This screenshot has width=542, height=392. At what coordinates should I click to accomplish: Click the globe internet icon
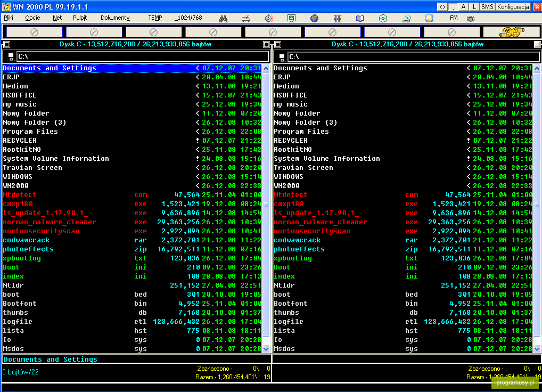(x=314, y=18)
